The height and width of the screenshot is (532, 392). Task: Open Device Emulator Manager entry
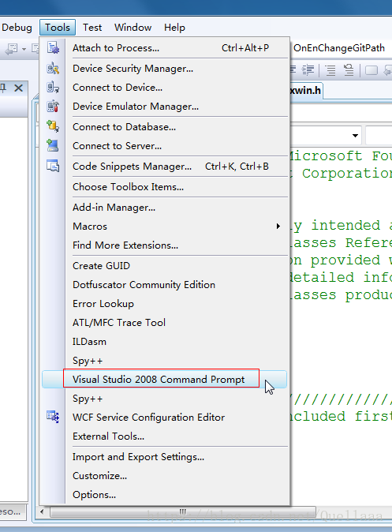(165, 107)
